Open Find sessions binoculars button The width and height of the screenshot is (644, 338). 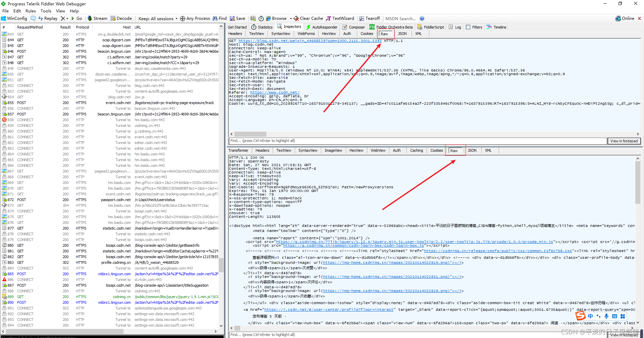[x=219, y=18]
